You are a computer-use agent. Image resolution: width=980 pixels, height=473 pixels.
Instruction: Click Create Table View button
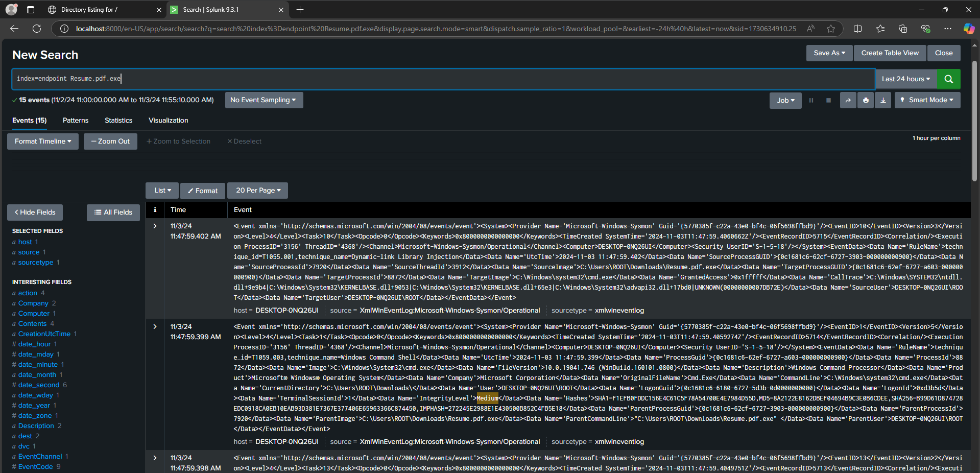point(889,53)
